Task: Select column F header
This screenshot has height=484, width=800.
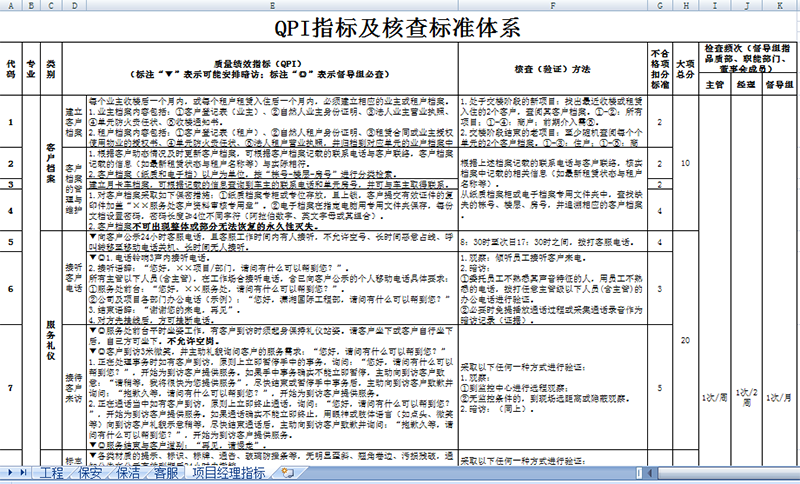Action: 553,6
